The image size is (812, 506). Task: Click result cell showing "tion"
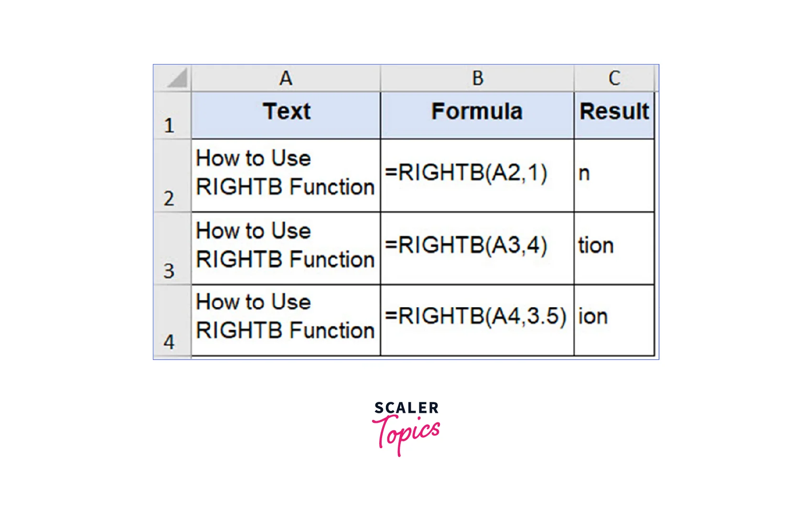(x=614, y=248)
